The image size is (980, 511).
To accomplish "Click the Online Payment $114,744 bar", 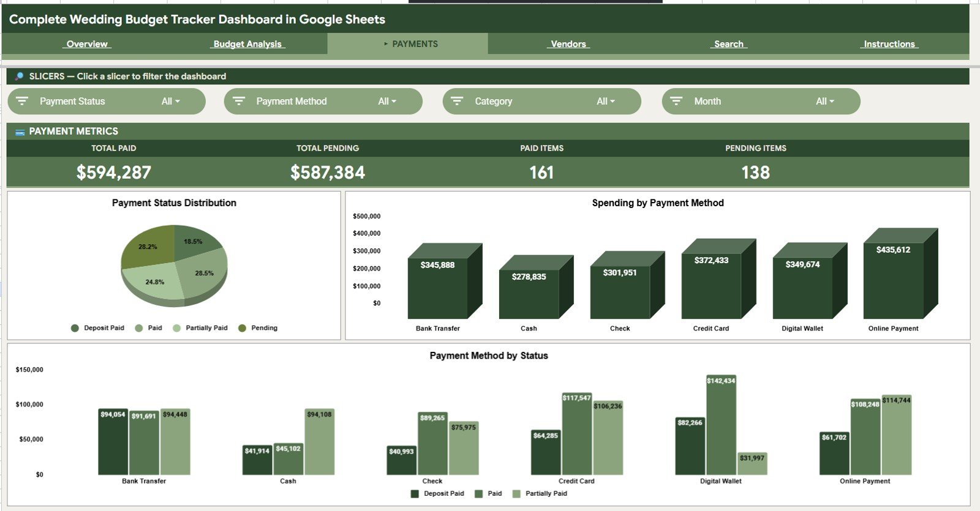I will pos(896,435).
